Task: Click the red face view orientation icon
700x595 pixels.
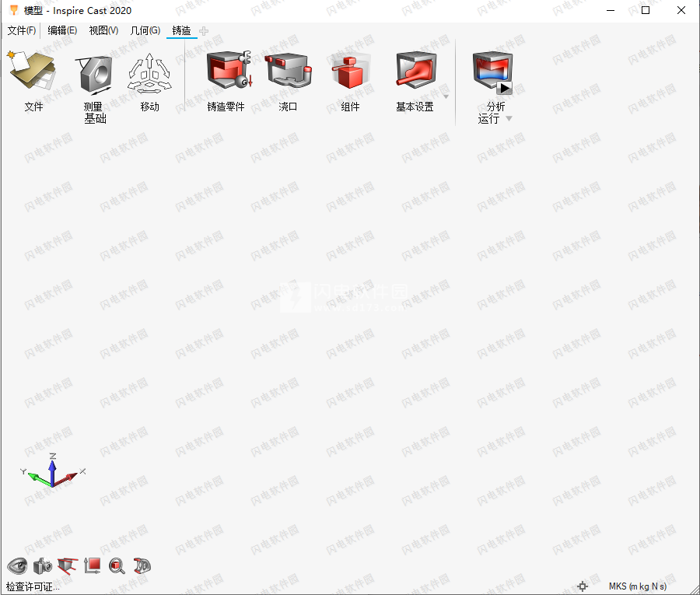Action: [x=92, y=566]
